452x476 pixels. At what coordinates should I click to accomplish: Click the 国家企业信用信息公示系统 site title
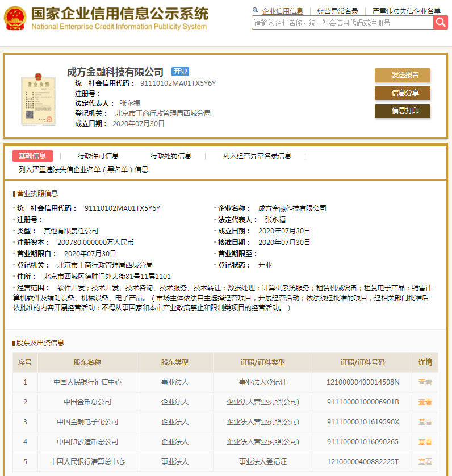pos(120,14)
